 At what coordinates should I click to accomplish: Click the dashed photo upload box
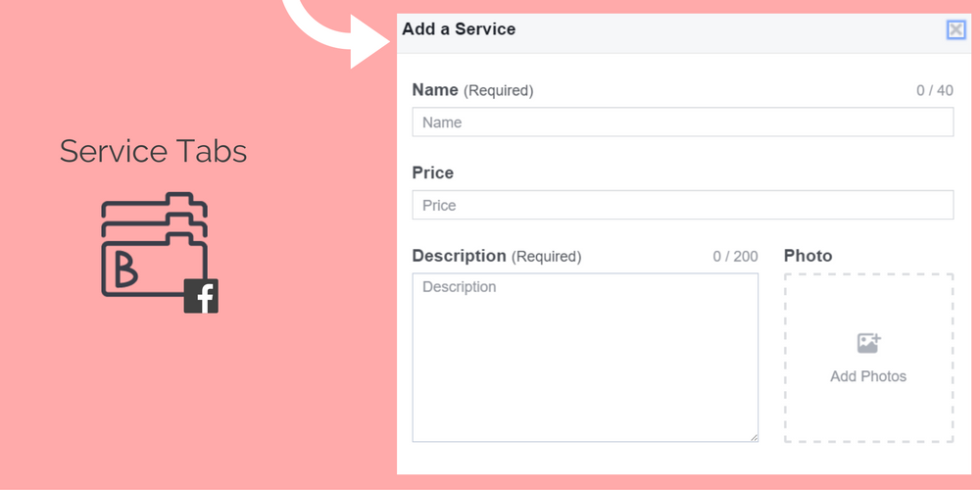pyautogui.click(x=868, y=358)
